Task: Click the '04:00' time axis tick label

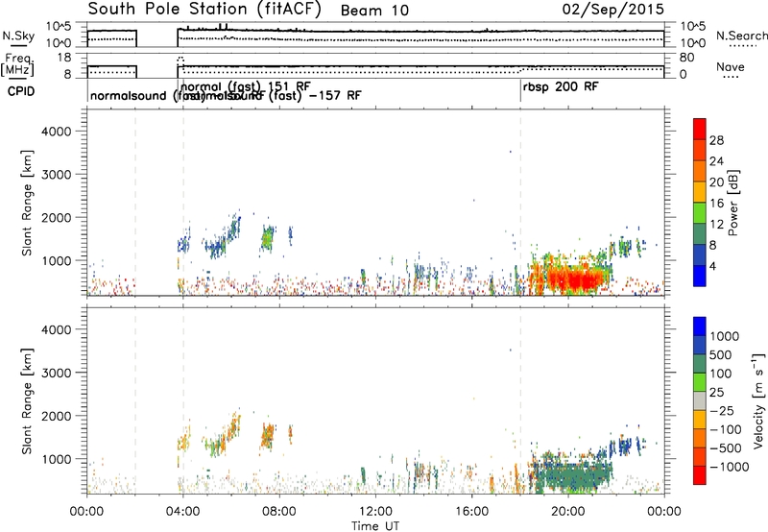Action: click(x=182, y=512)
